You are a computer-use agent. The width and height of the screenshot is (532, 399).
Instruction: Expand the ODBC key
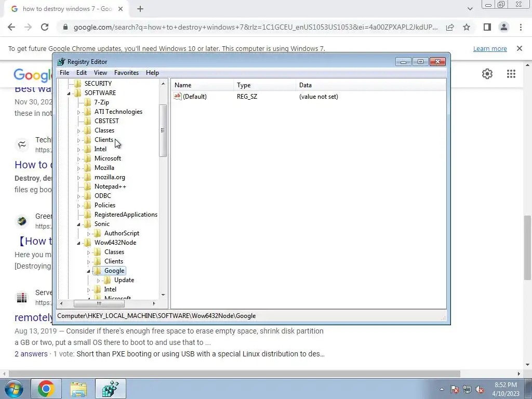(x=79, y=196)
